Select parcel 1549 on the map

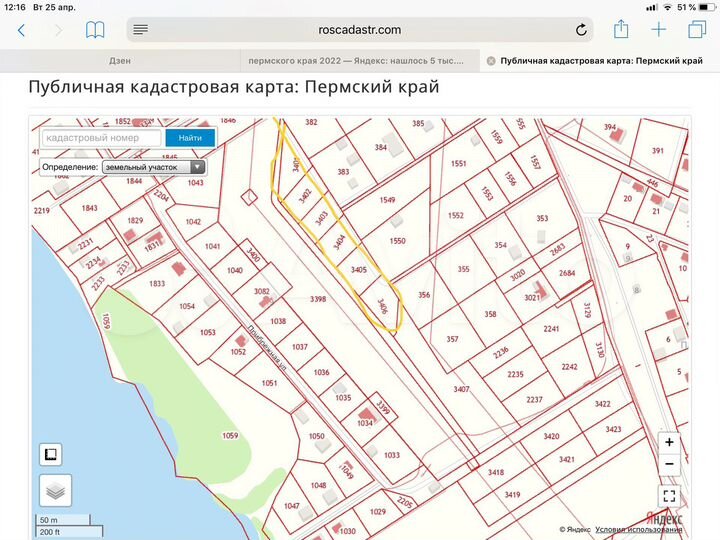[x=387, y=200]
